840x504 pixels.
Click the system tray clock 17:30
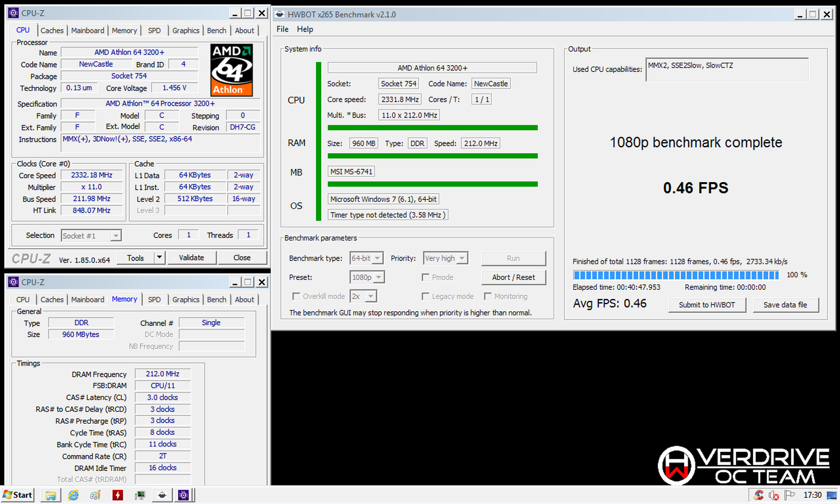[x=812, y=495]
